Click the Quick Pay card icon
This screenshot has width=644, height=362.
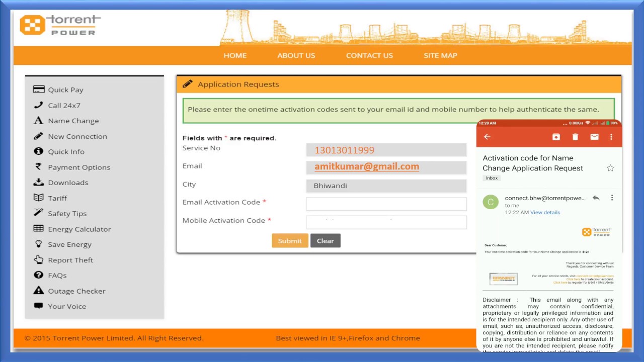pyautogui.click(x=39, y=89)
